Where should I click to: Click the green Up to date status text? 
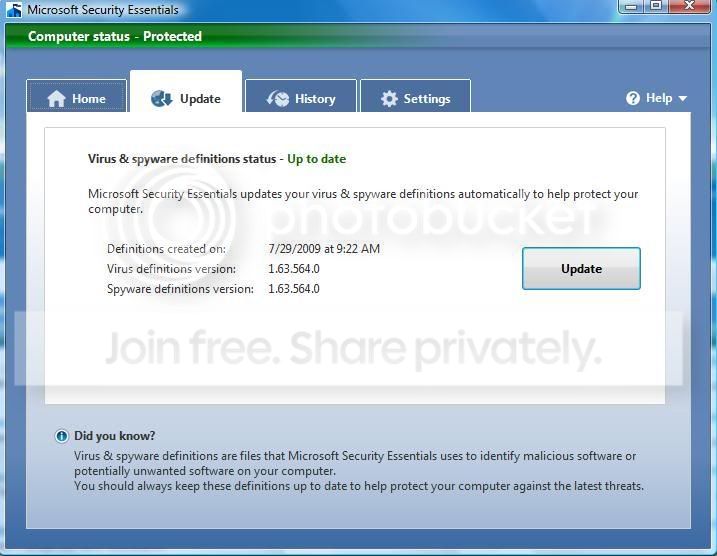click(316, 159)
